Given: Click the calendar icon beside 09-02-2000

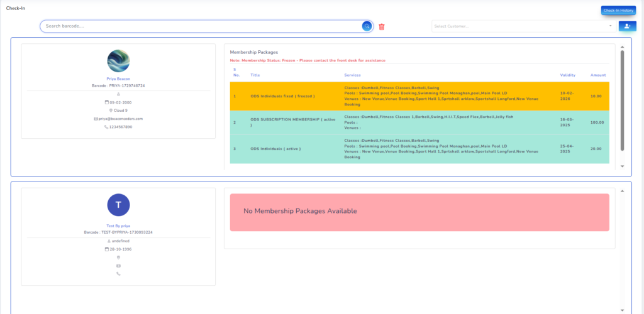Looking at the screenshot, I should tap(107, 102).
